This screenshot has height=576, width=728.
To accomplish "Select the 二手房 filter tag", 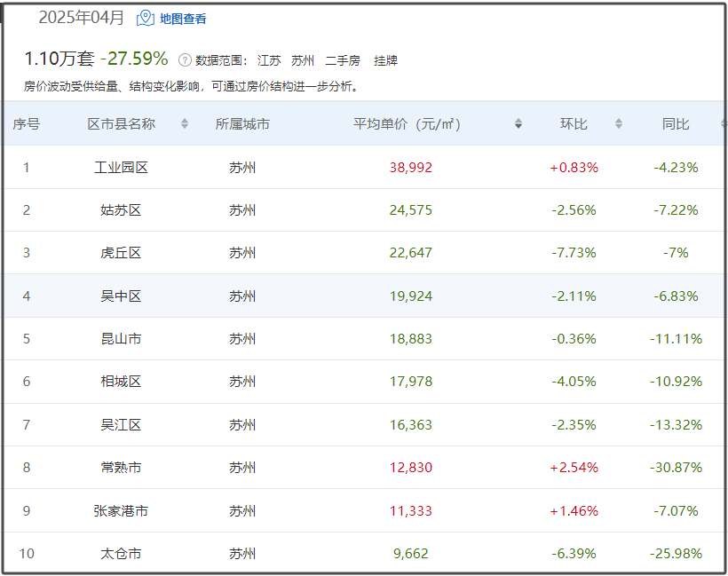I will click(343, 60).
